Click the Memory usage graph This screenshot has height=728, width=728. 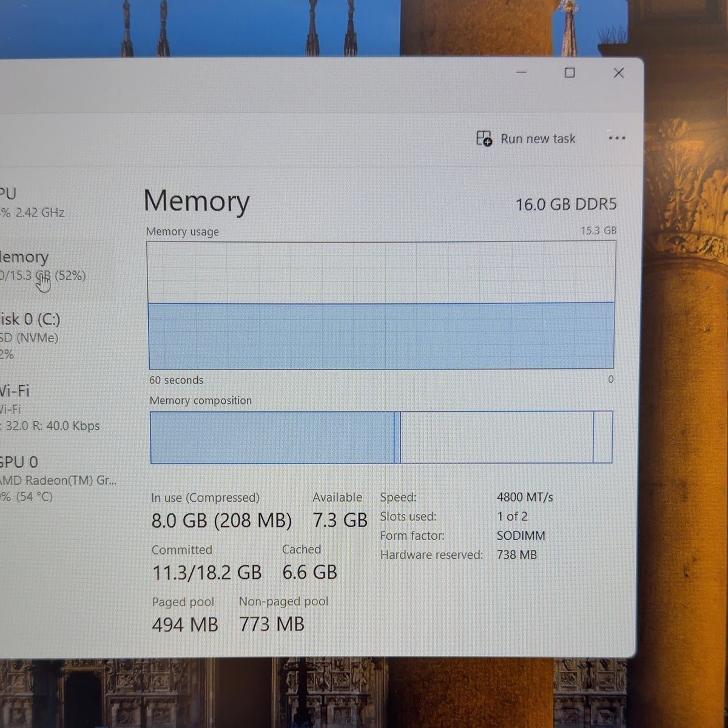[x=381, y=305]
